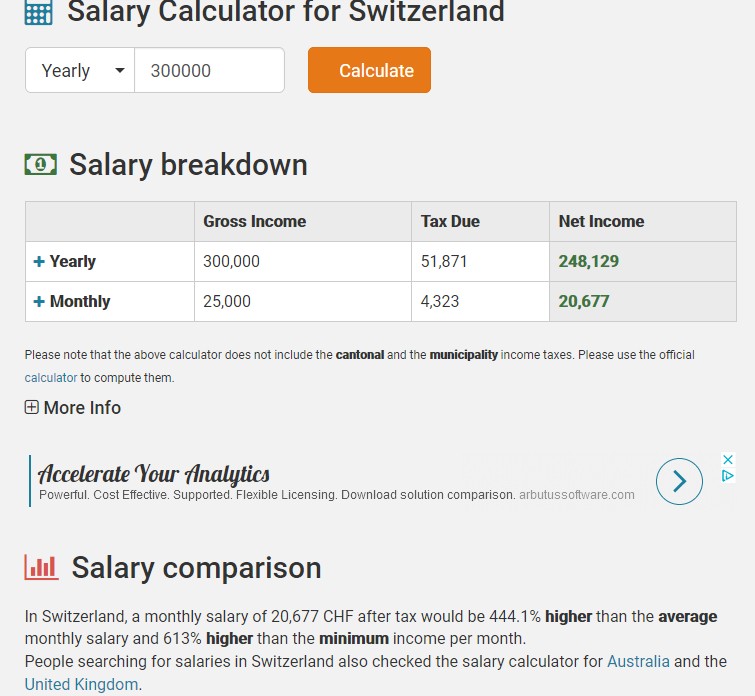Image resolution: width=755 pixels, height=696 pixels.
Task: Open the Yearly period dropdown
Action: [80, 71]
